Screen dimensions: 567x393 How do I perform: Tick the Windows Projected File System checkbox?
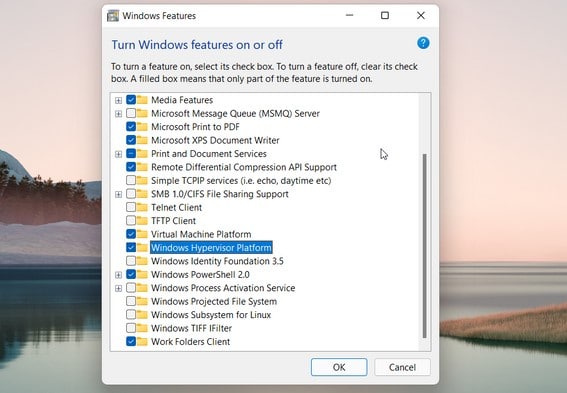pos(131,301)
